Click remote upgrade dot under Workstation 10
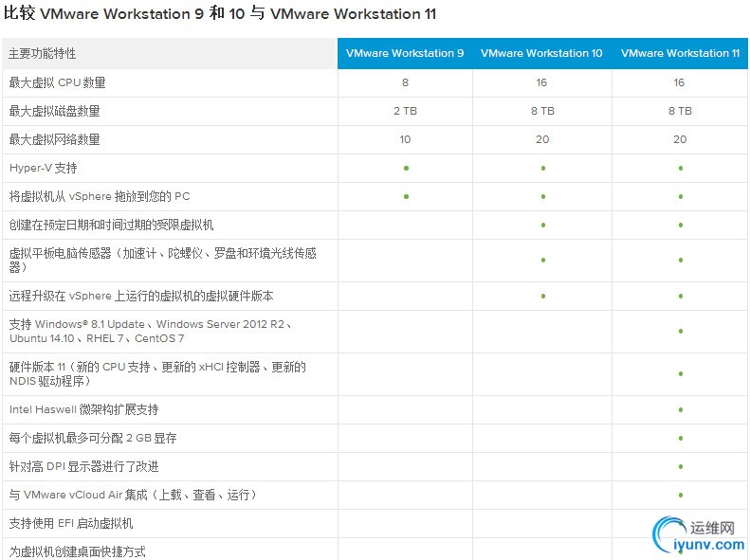Image resolution: width=750 pixels, height=560 pixels. point(543,297)
